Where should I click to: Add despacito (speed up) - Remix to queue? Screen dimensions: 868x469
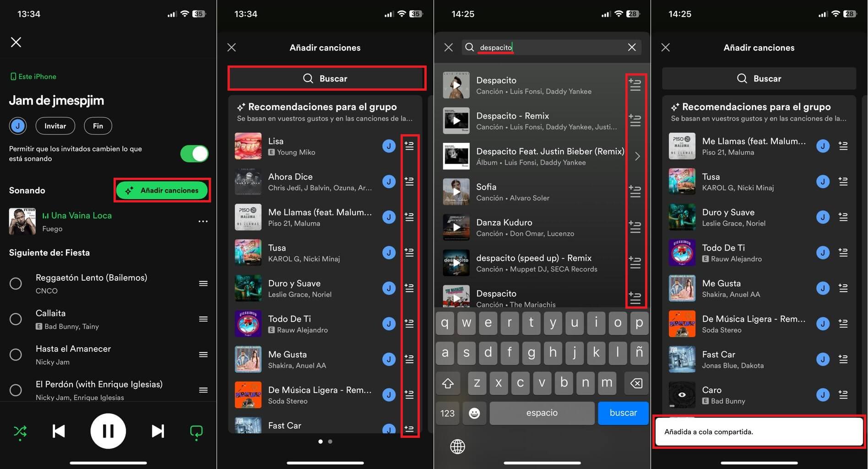click(x=635, y=262)
